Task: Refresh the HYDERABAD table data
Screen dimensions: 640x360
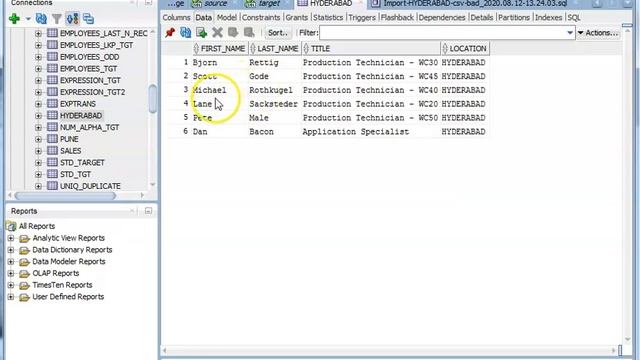Action: (x=185, y=33)
